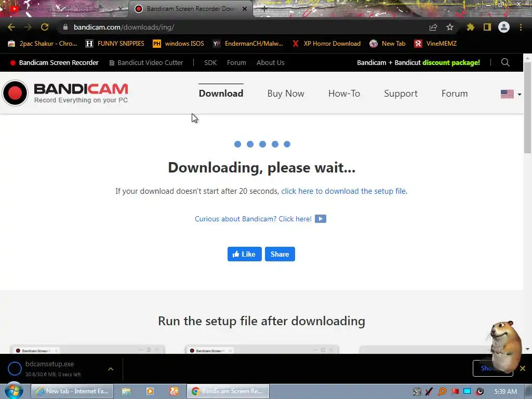Expand the bdcamsetup.exe download options chevron

(x=111, y=369)
